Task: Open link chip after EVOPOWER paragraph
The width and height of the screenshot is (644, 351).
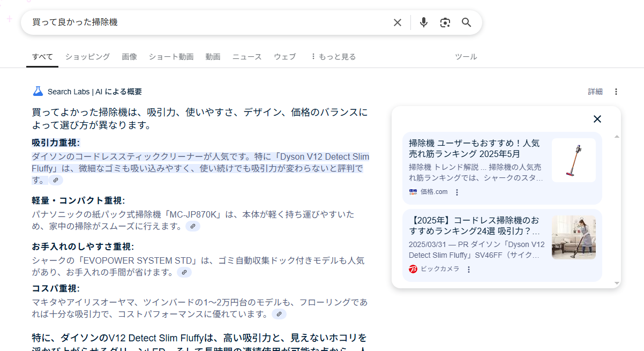Action: pyautogui.click(x=184, y=272)
